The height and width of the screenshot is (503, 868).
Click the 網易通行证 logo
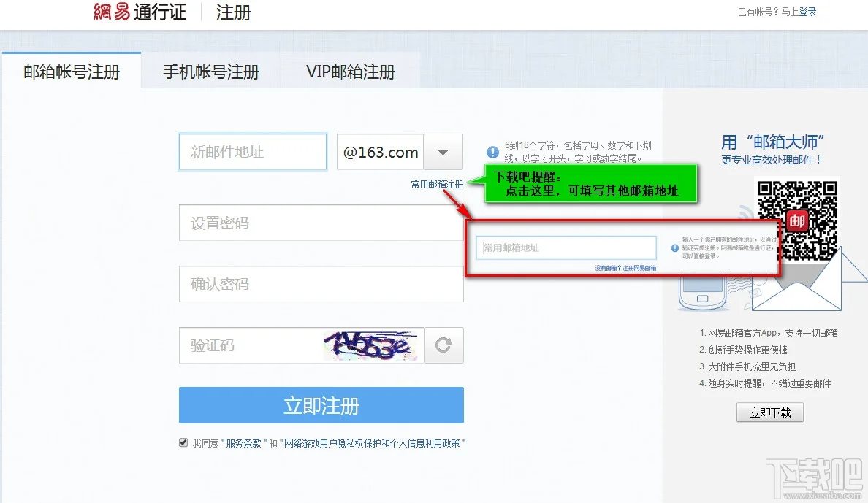click(140, 12)
